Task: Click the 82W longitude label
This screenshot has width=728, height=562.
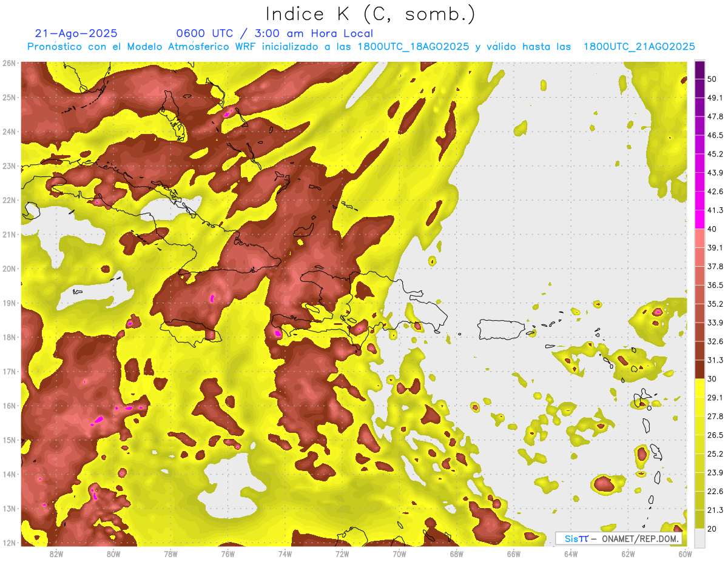Action: click(x=56, y=554)
